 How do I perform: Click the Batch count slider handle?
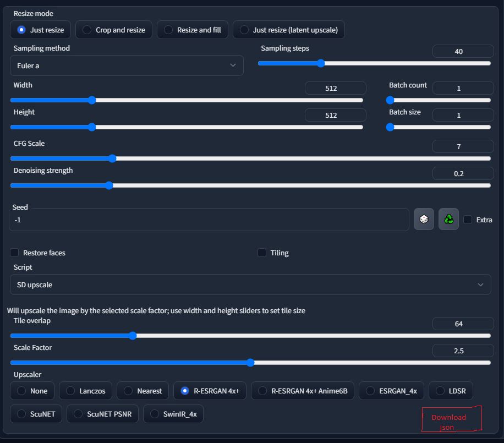(390, 100)
